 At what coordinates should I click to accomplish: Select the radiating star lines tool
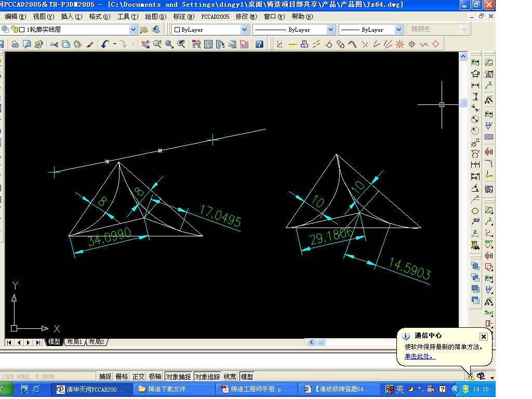[x=400, y=45]
